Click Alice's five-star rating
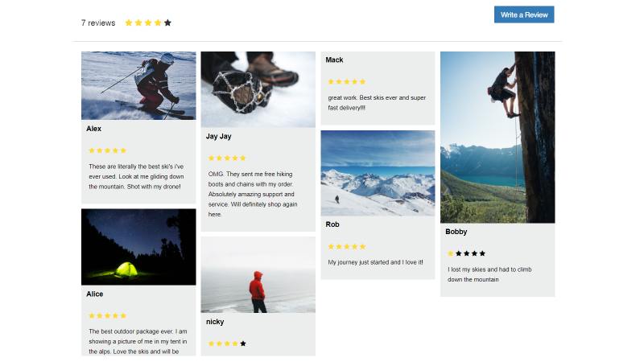Screen dimensions: 644x362 point(108,315)
